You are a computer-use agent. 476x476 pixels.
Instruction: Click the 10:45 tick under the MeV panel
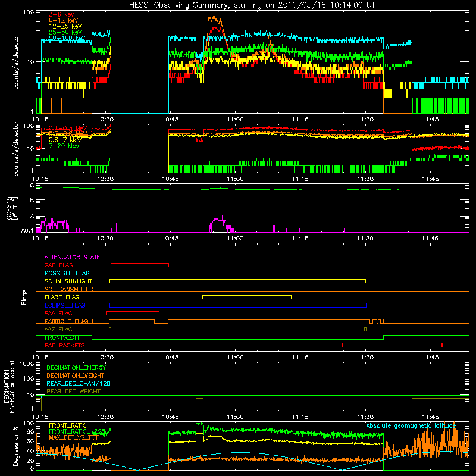coord(170,179)
